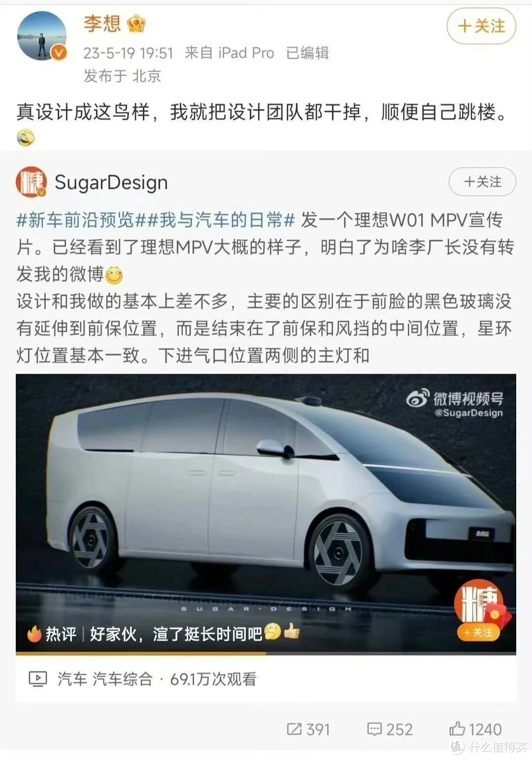Open the SugarDesign username link
This screenshot has height=760, width=532.
(x=111, y=182)
